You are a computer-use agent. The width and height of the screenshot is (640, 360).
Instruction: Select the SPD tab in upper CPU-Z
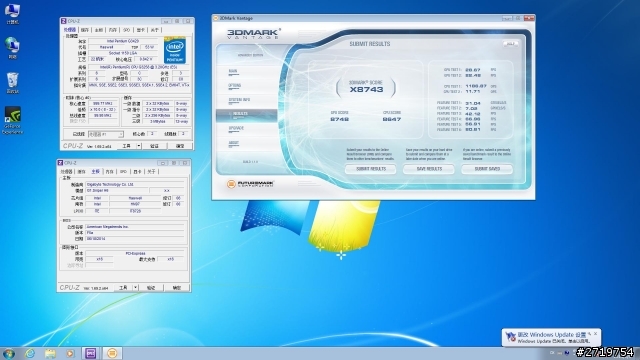click(127, 30)
